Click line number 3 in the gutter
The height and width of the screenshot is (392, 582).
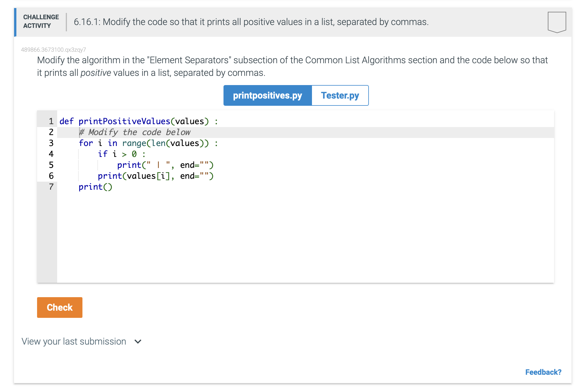click(x=51, y=143)
